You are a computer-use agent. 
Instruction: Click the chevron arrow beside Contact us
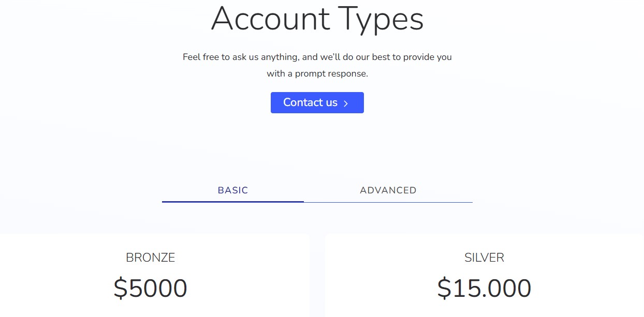[x=346, y=103]
